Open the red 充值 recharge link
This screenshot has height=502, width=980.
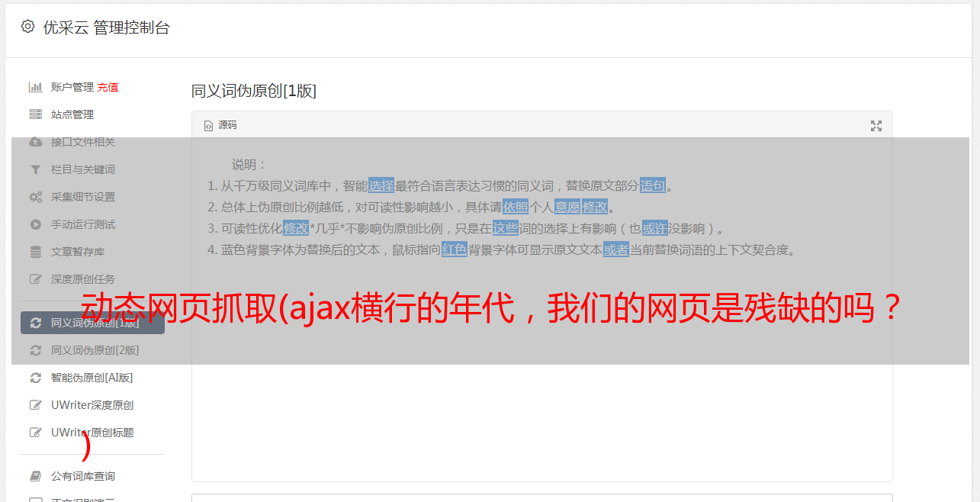point(108,87)
